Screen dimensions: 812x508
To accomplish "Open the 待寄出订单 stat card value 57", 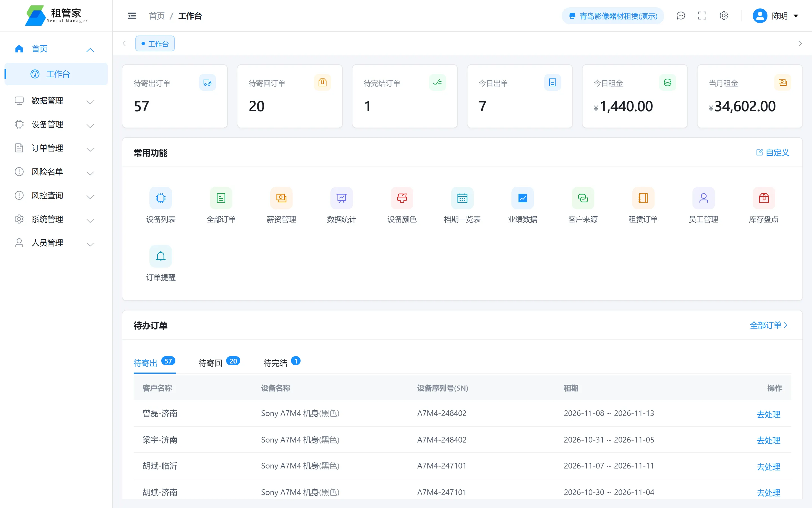I will 141,106.
